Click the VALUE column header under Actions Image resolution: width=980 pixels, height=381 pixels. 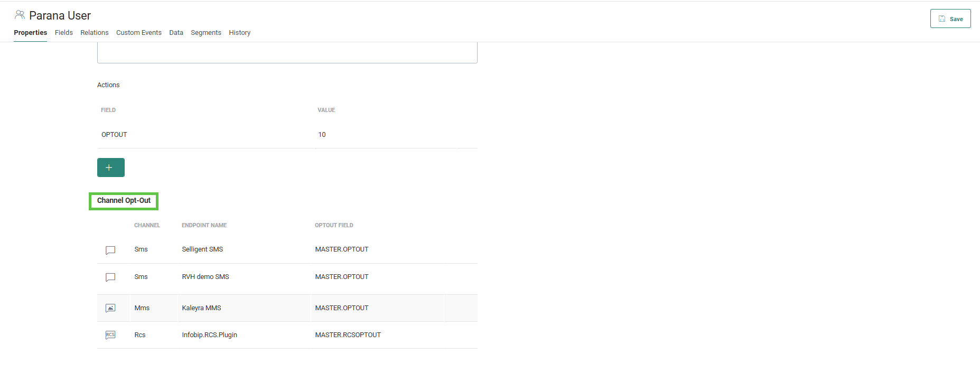[326, 110]
